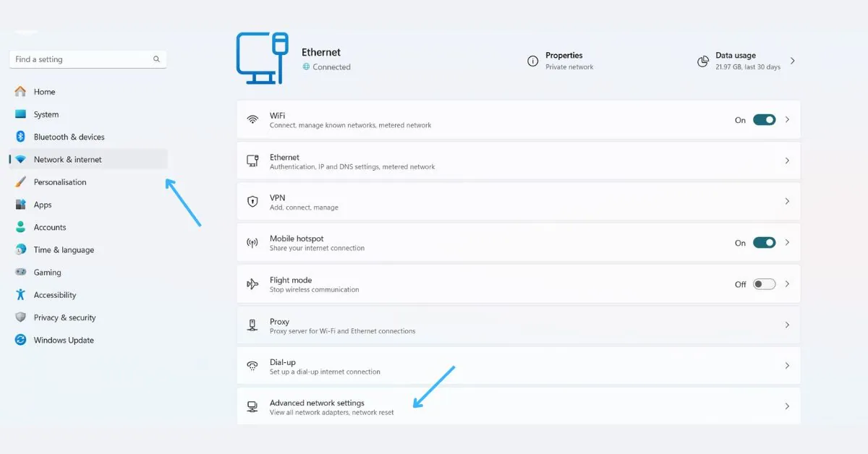Click 'Set up a dial-up internet connection' text

(x=325, y=372)
